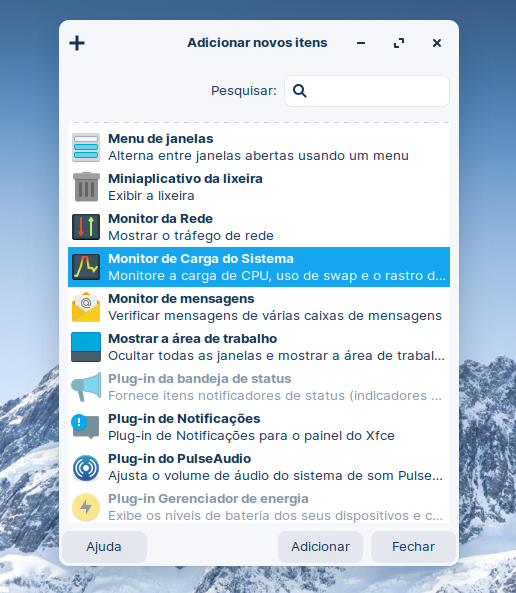Maximize the Adicionar novos itens window
Image resolution: width=516 pixels, height=593 pixels.
click(399, 43)
